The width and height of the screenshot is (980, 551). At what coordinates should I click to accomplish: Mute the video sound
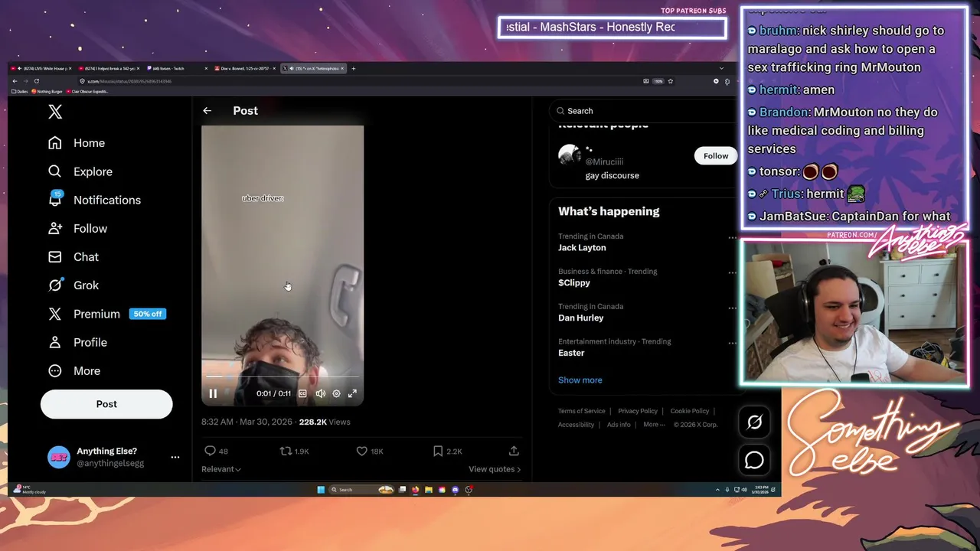tap(320, 393)
